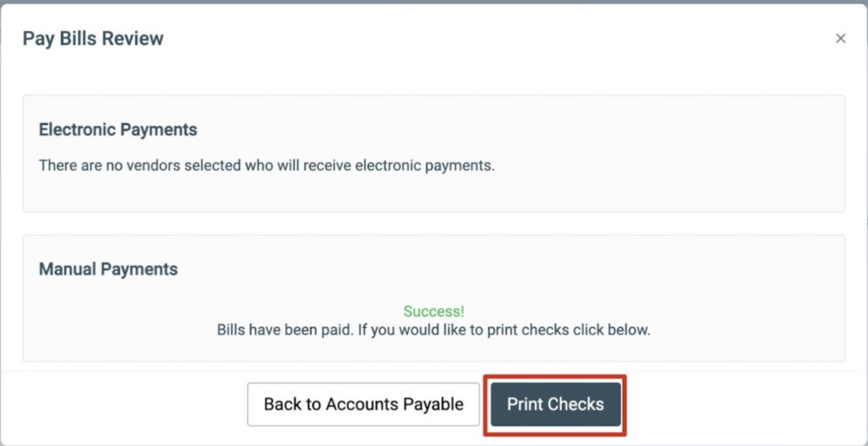Go back to Accounts Payable

pyautogui.click(x=363, y=404)
